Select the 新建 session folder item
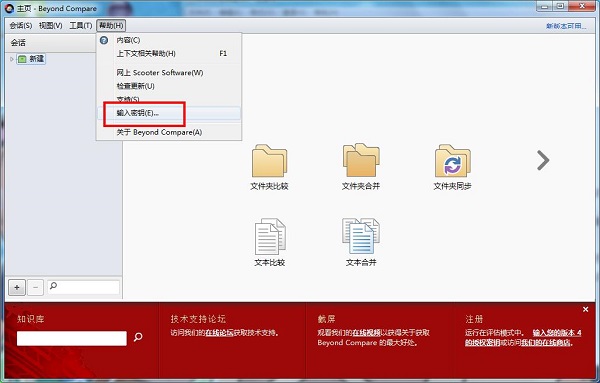Image resolution: width=600 pixels, height=383 pixels. [x=31, y=59]
